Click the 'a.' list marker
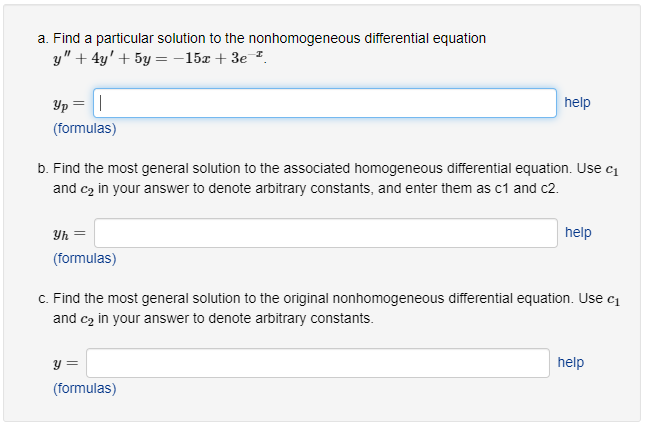The image size is (646, 427). [43, 39]
